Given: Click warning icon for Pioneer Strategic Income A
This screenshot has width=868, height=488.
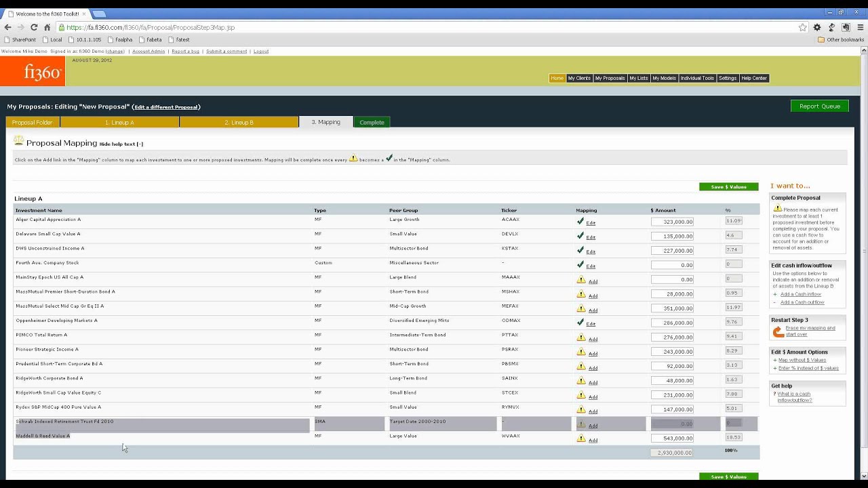Looking at the screenshot, I should point(581,352).
